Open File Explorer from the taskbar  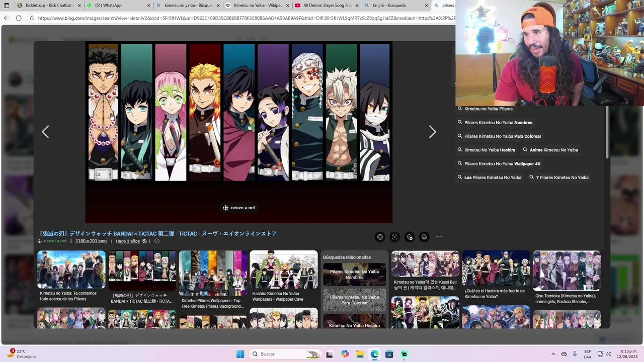(x=360, y=354)
